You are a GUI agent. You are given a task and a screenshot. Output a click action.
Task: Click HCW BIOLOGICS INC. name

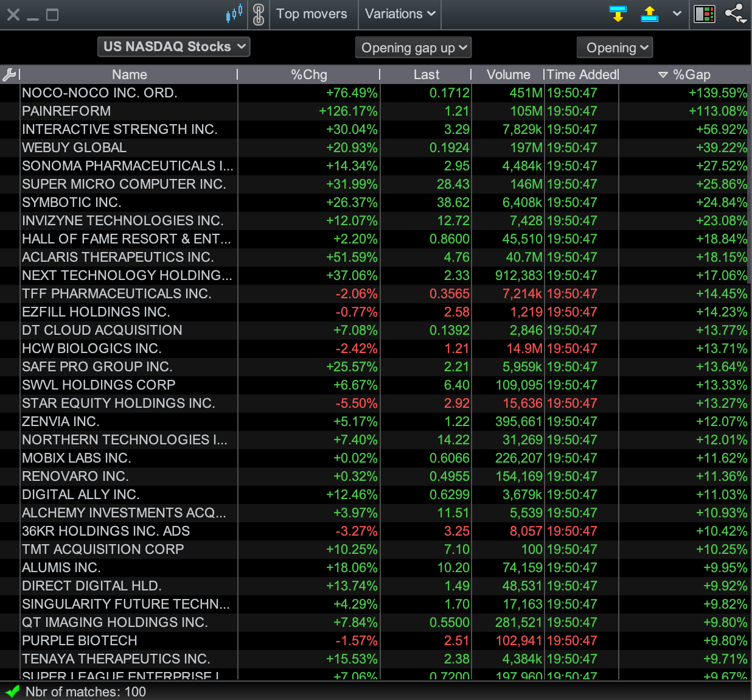(x=92, y=349)
